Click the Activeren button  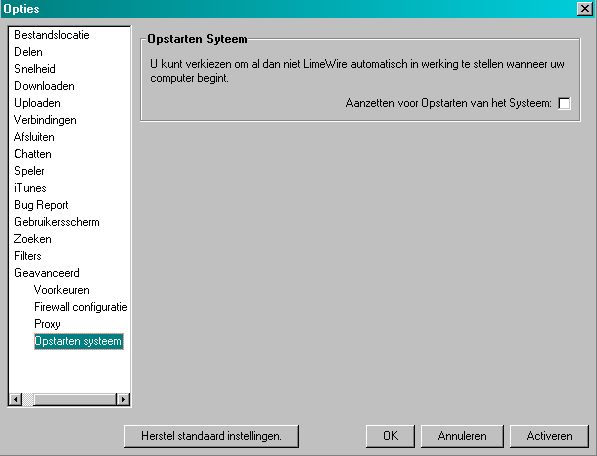[x=549, y=436]
